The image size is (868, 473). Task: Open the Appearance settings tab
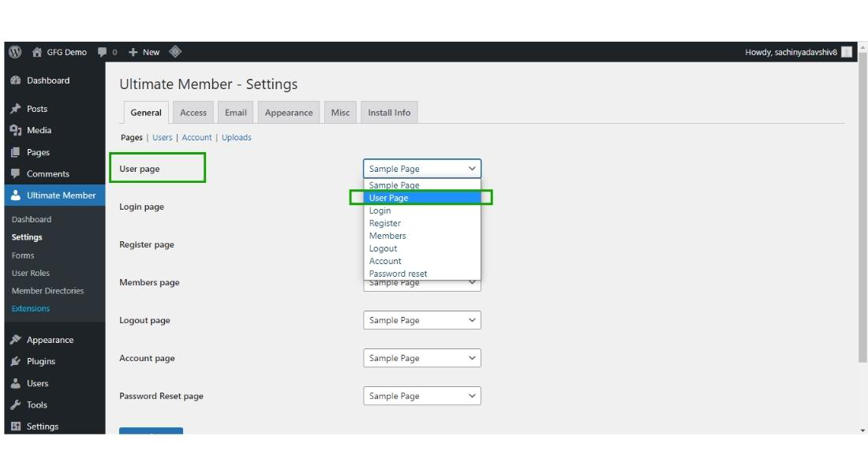point(289,113)
